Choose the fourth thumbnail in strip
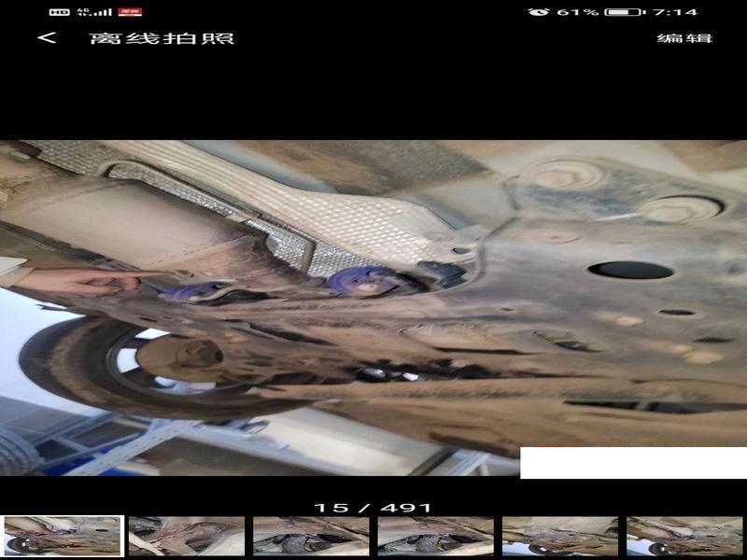 click(435, 536)
